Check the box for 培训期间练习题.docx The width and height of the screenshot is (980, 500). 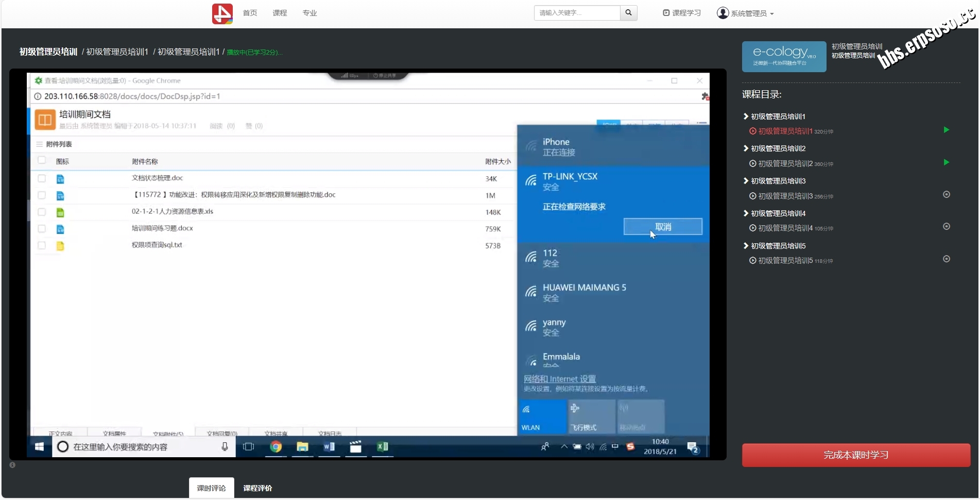tap(42, 228)
